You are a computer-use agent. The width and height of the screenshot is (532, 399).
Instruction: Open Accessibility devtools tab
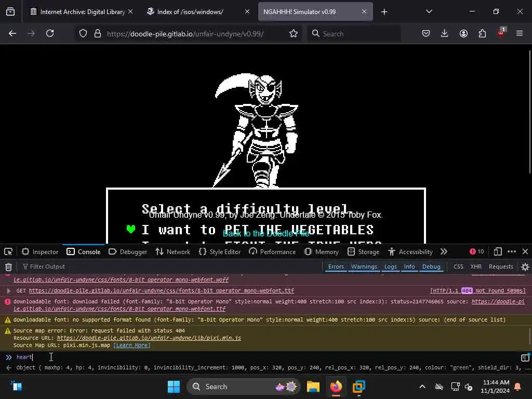[x=410, y=252]
